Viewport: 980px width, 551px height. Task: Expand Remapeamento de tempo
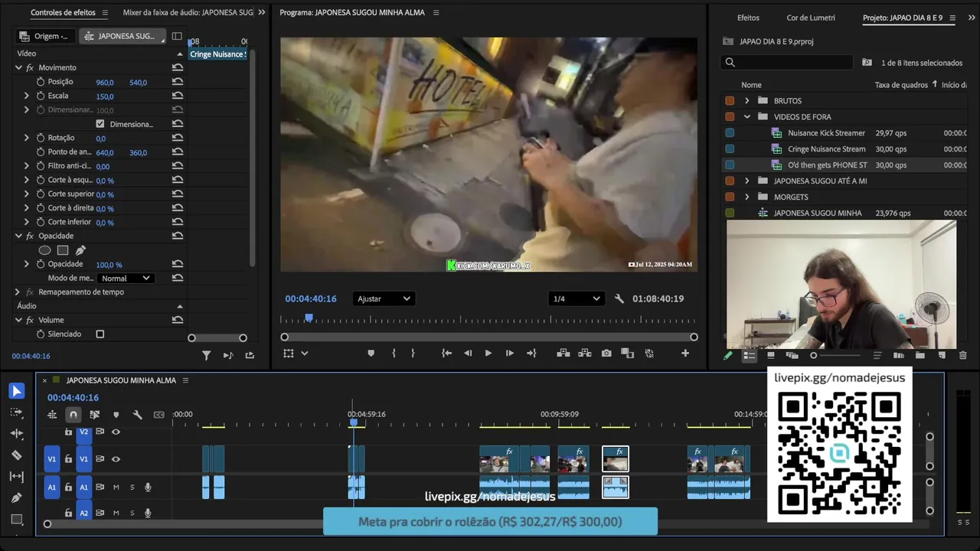click(x=18, y=292)
